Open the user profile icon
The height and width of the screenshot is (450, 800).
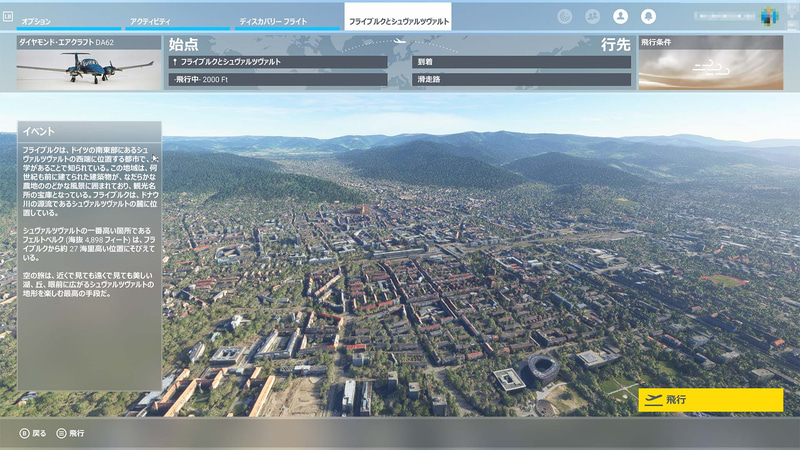[621, 16]
